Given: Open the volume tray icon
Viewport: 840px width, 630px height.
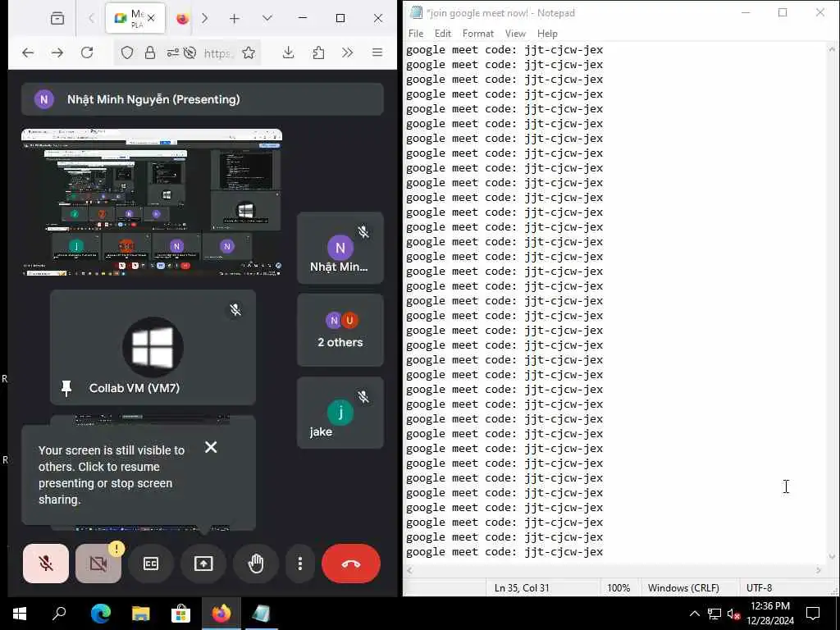Looking at the screenshot, I should coord(733,614).
